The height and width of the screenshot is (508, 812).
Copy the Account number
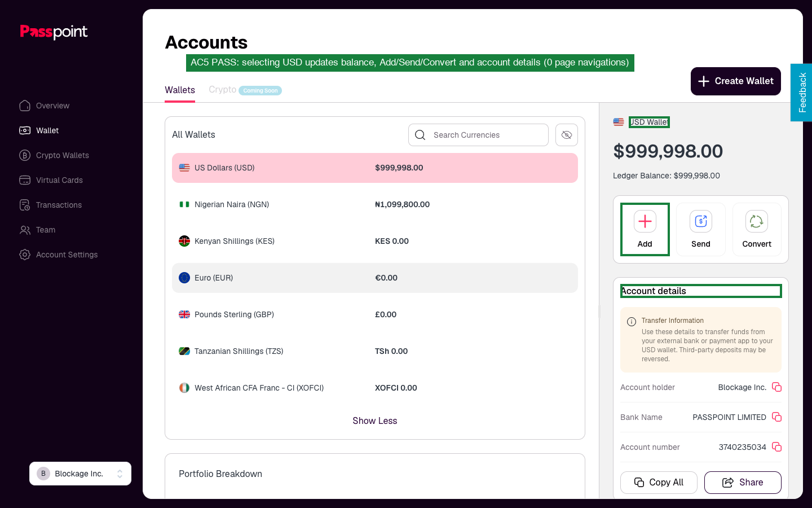(x=776, y=447)
